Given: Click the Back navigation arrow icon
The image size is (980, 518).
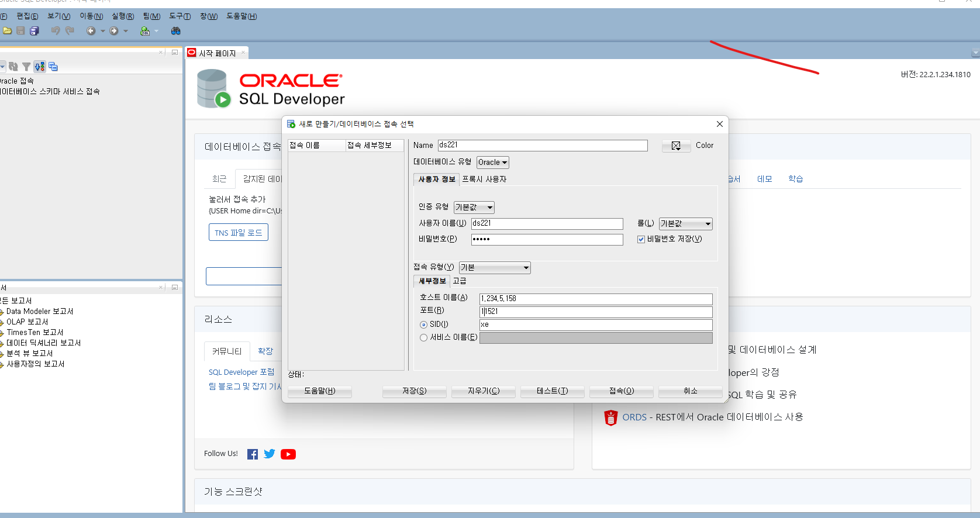Looking at the screenshot, I should coord(91,31).
